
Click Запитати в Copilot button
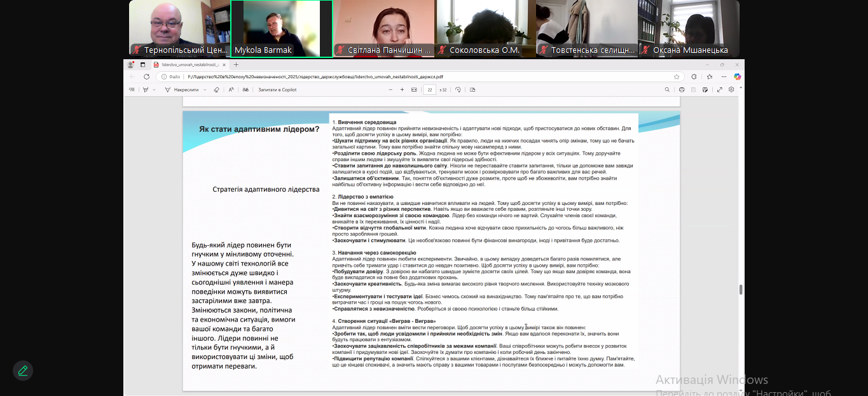(x=277, y=90)
